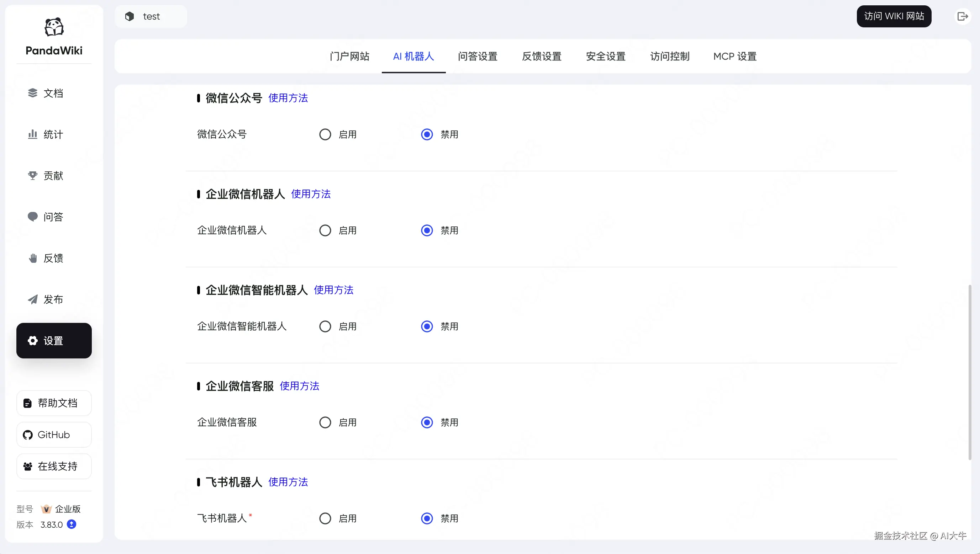
Task: Open the test knowledge base selector
Action: [151, 16]
